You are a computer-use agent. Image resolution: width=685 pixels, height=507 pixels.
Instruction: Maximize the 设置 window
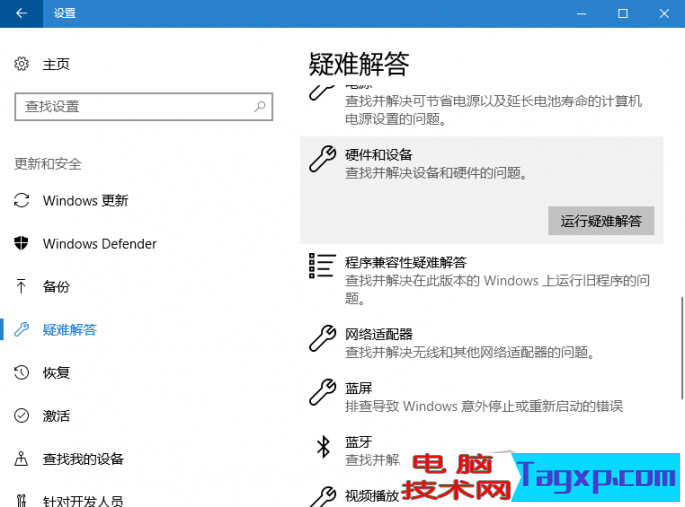(x=623, y=14)
